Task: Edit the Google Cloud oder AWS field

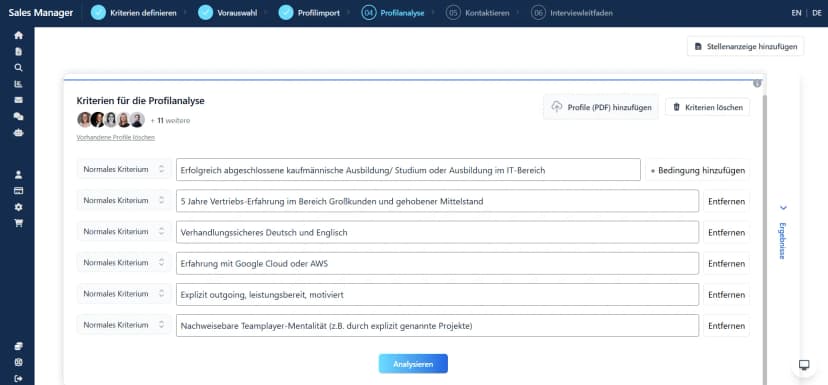Action: [437, 264]
